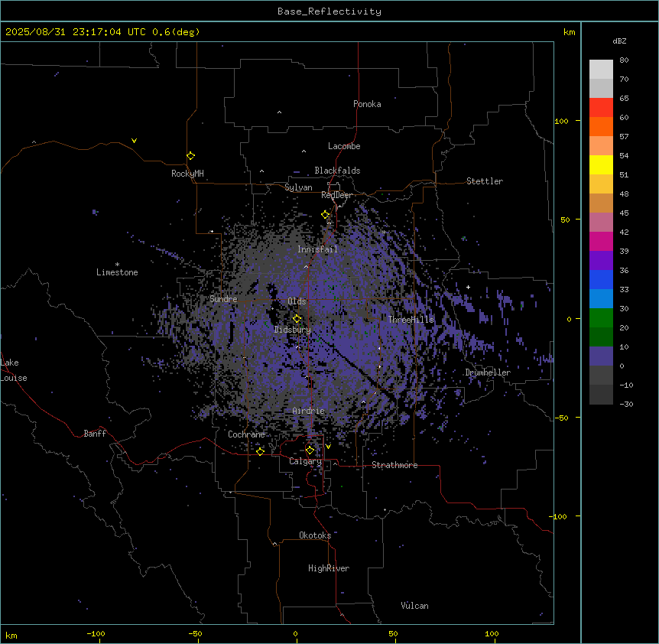
Task: Click the Didsbury city label
Action: pos(293,330)
